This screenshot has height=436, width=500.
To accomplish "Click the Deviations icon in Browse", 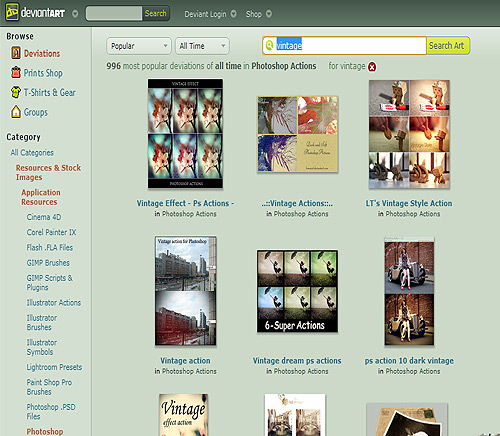I will point(16,53).
